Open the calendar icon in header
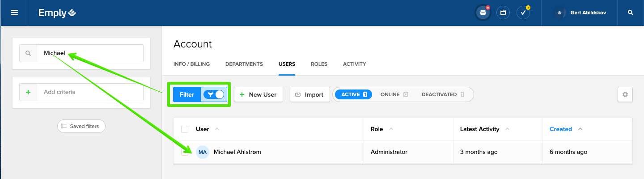The width and height of the screenshot is (644, 179). (x=503, y=13)
